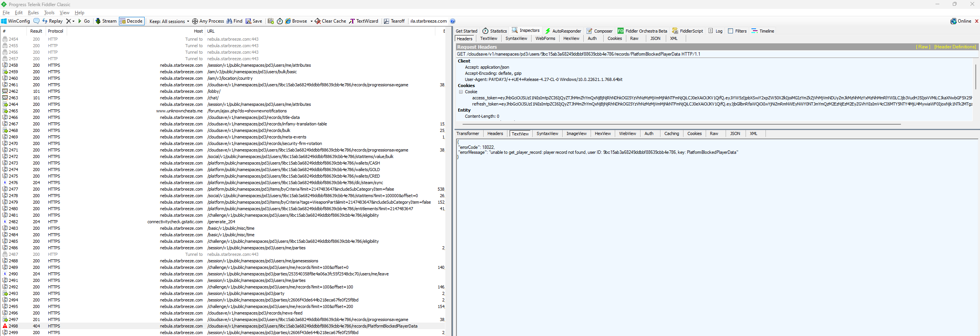Image resolution: width=980 pixels, height=336 pixels.
Task: Select session 2462 /lobby/ row
Action: 222,91
